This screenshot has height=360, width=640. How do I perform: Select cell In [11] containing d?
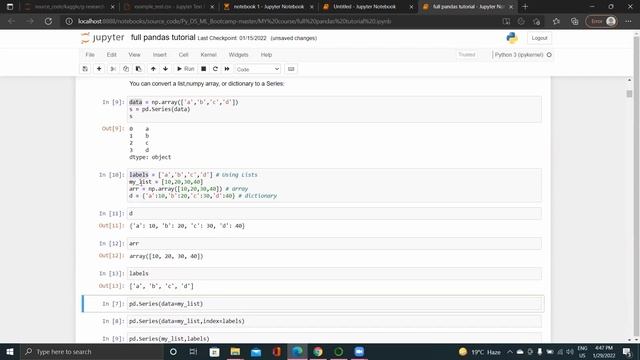coord(334,213)
